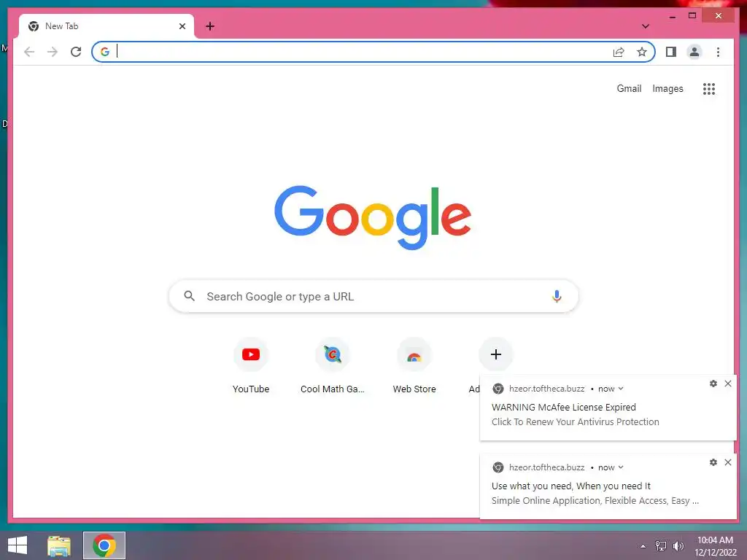Click the Google logo
This screenshot has width=747, height=560.
click(373, 217)
